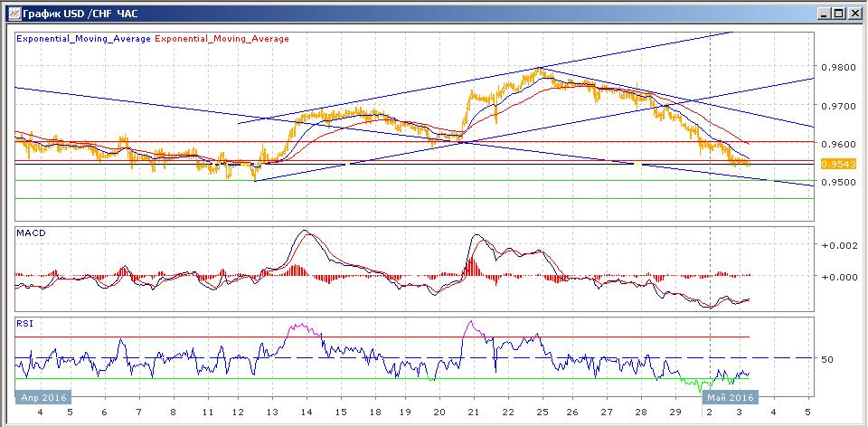Screen dimensions: 868x427
Task: Click the RSI 50 level label
Action: click(x=827, y=359)
